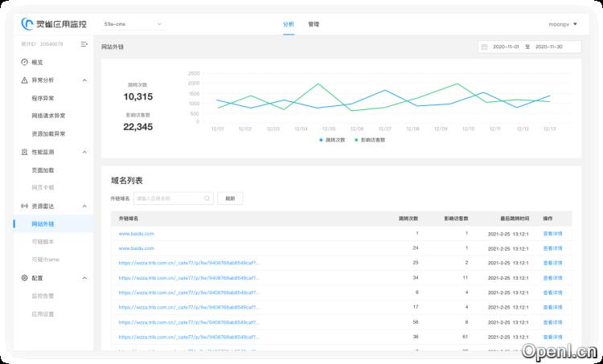
Task: Switch to the 管理 tab
Action: (x=313, y=24)
